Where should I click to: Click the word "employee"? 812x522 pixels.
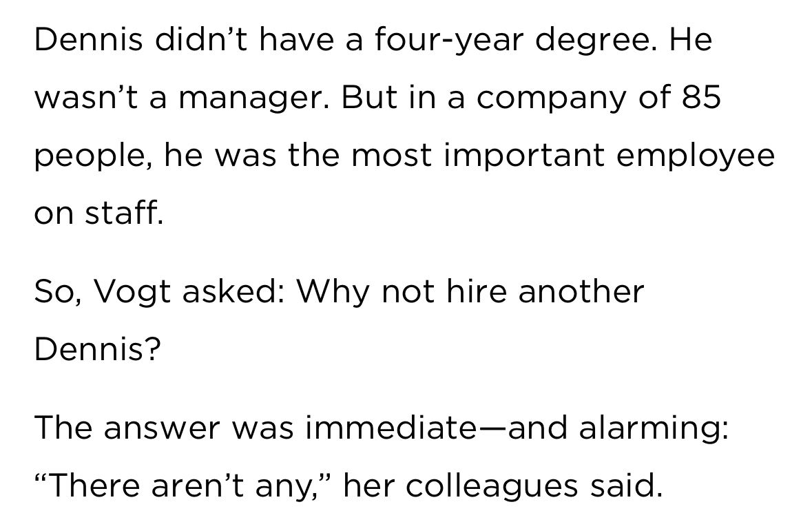(x=696, y=156)
